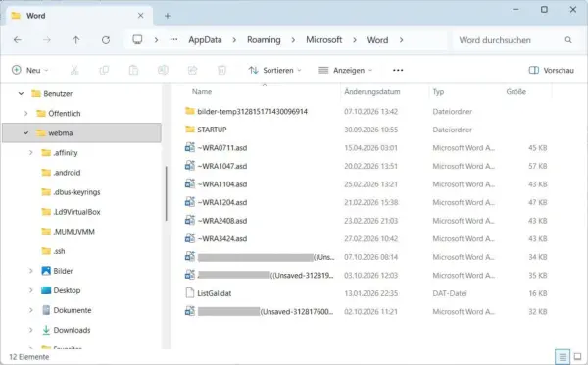Screen dimensions: 588x365
Task: Click the navigation pane scrollbar
Action: point(167,193)
